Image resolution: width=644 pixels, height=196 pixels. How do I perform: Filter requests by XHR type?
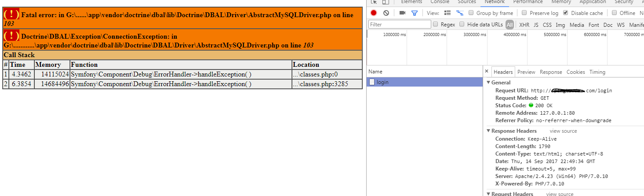[524, 25]
